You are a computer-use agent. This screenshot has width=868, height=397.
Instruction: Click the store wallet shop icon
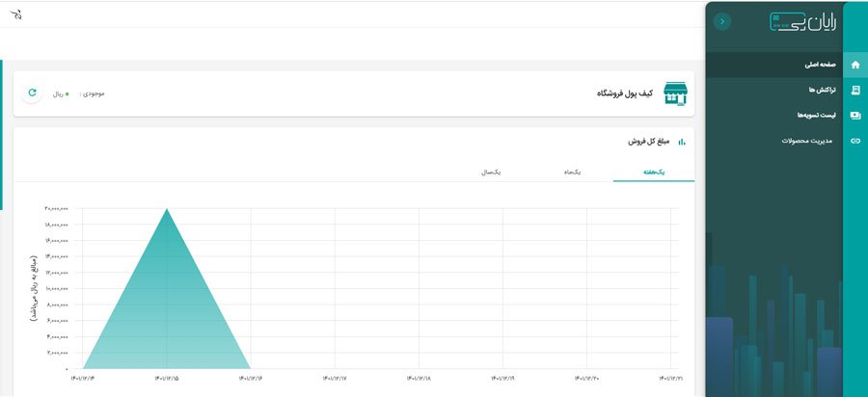[675, 93]
